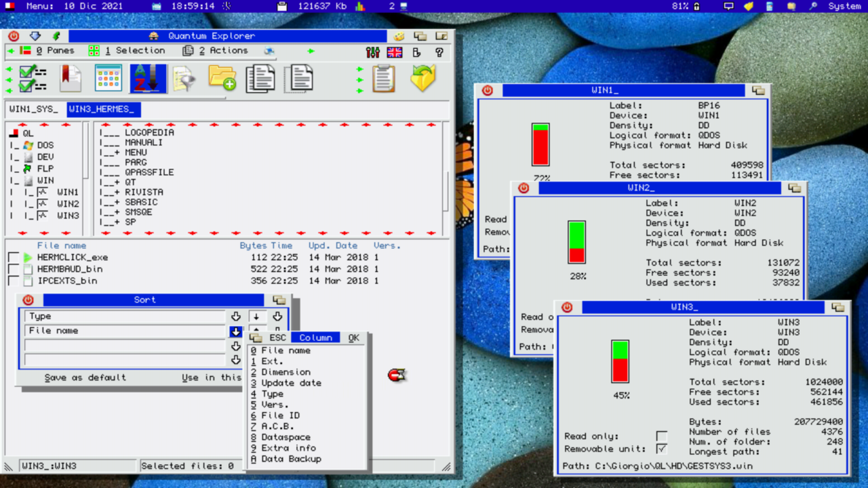Click the UK flag language icon
This screenshot has width=868, height=488.
pos(394,52)
